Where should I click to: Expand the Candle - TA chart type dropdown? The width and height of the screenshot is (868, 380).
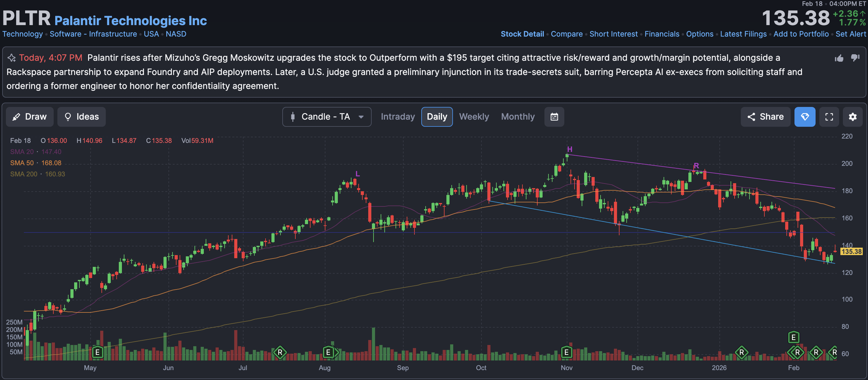click(x=325, y=117)
